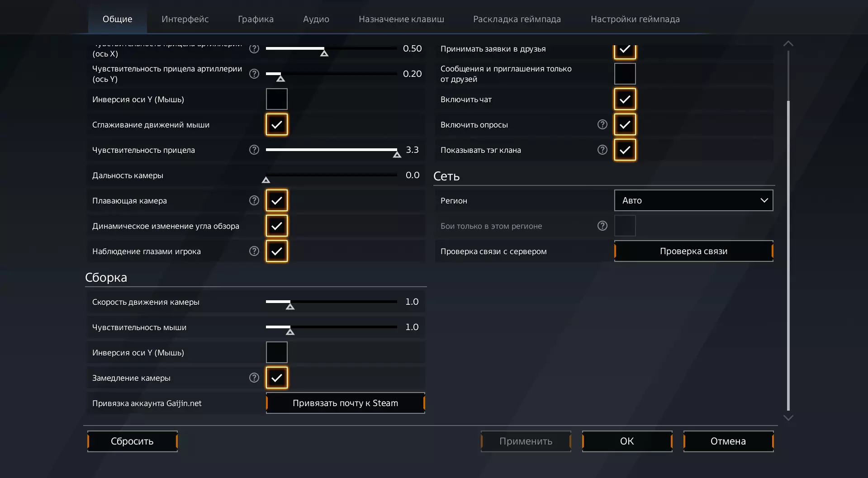Uncheck the Включить опросы option

point(625,124)
